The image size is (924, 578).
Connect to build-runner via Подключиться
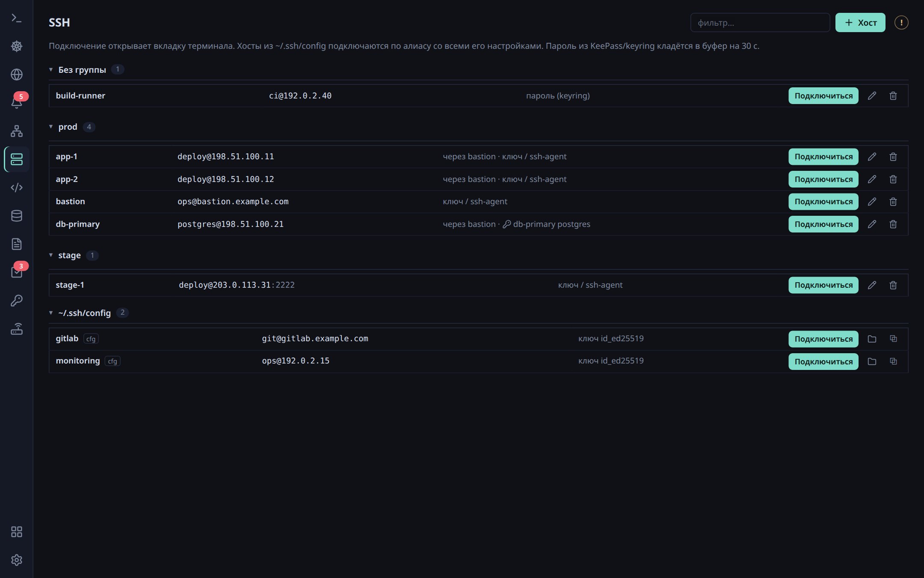[823, 96]
